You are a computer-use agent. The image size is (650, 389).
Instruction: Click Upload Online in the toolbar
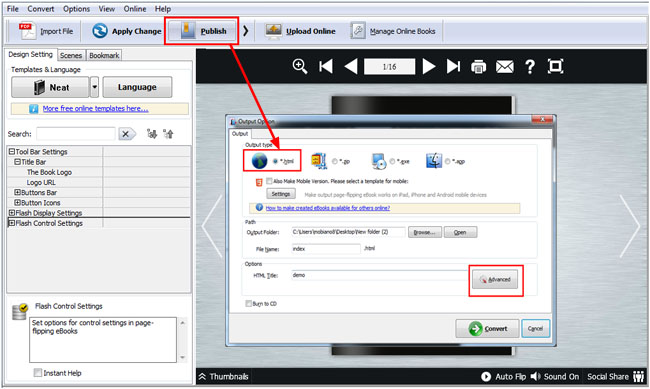point(301,31)
